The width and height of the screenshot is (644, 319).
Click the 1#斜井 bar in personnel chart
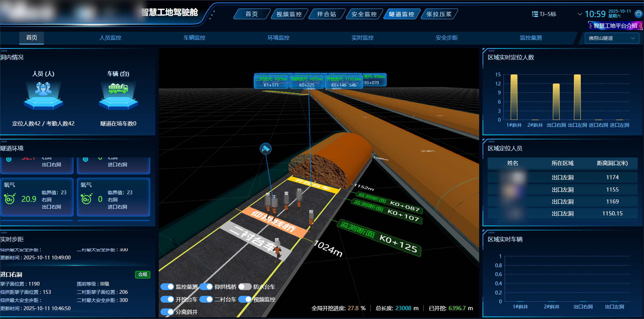[x=514, y=97]
